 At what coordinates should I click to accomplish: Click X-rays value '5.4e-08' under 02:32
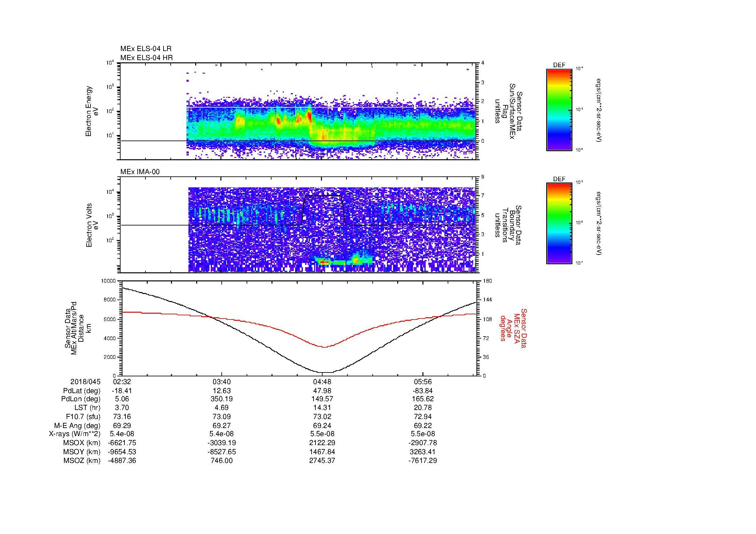pyautogui.click(x=122, y=434)
